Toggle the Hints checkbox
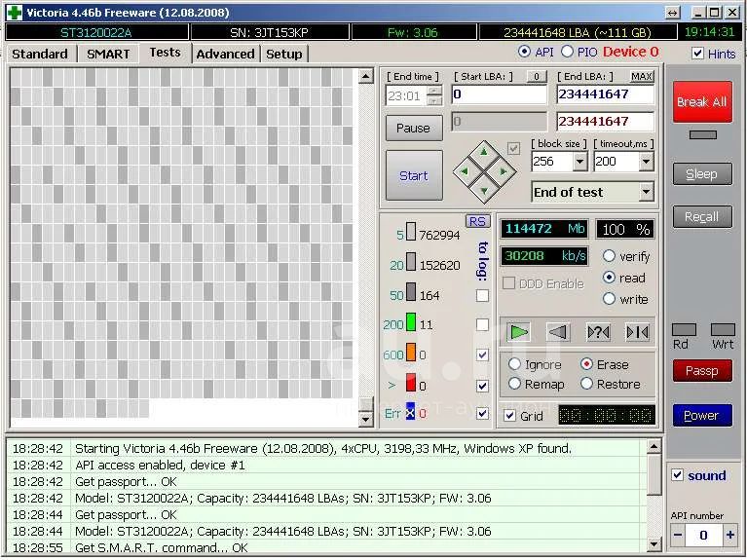The height and width of the screenshot is (560, 747). [697, 53]
